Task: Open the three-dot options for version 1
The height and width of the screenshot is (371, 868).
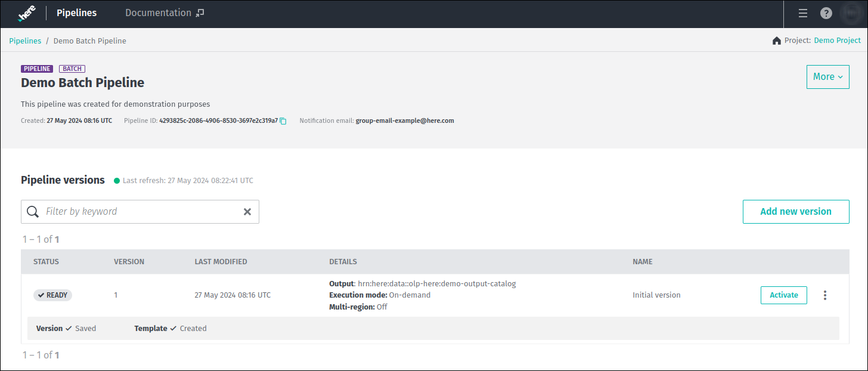Action: point(825,295)
